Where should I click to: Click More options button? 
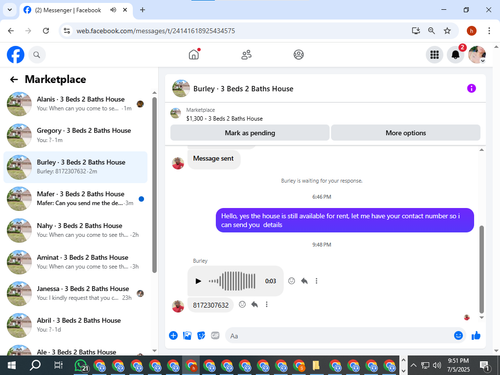click(406, 133)
